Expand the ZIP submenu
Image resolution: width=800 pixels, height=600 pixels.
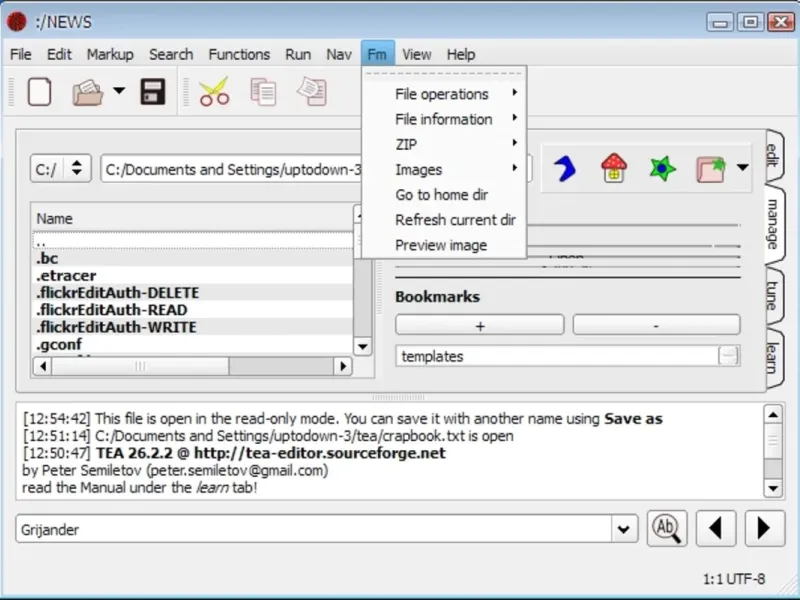(444, 144)
